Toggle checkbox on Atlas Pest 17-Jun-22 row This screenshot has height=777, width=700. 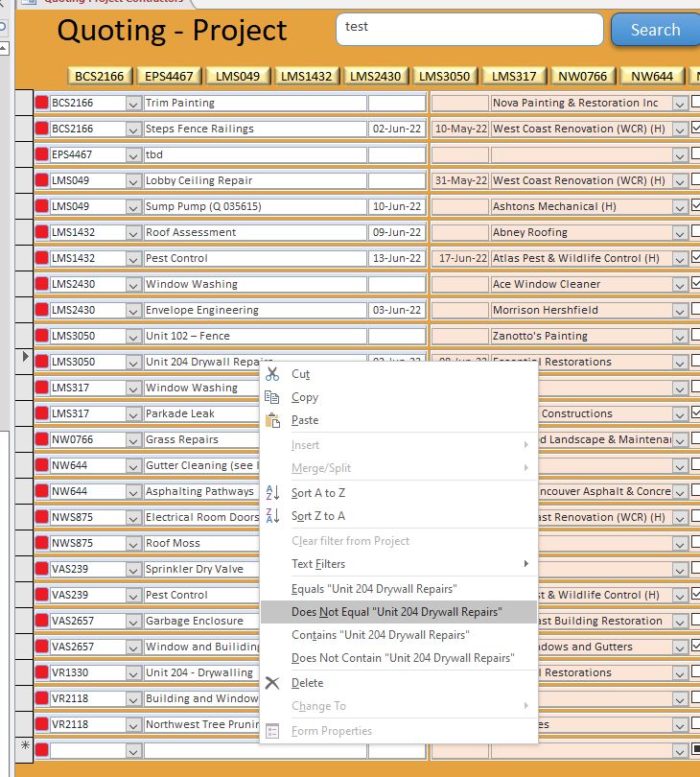[x=695, y=257]
